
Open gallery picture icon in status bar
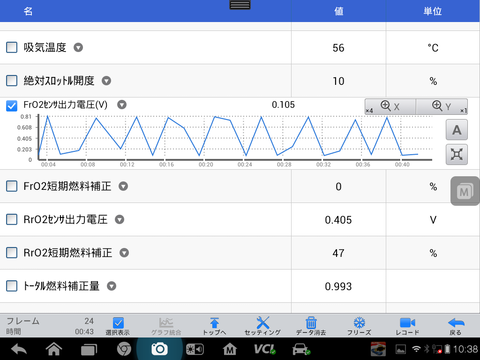[401, 349]
